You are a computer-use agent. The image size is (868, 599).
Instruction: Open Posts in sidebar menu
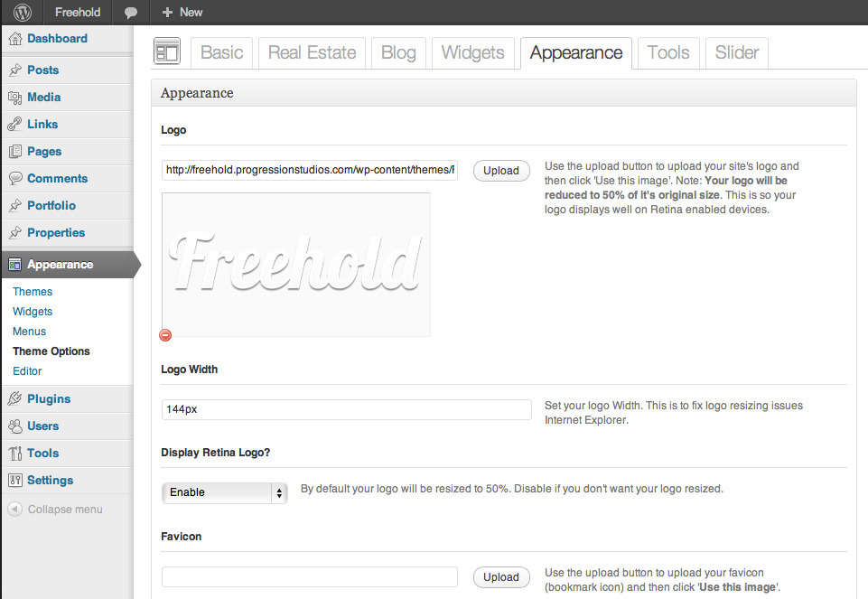tap(42, 70)
